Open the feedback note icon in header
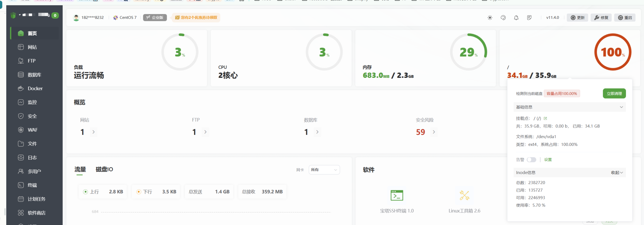644x225 pixels. click(x=529, y=18)
